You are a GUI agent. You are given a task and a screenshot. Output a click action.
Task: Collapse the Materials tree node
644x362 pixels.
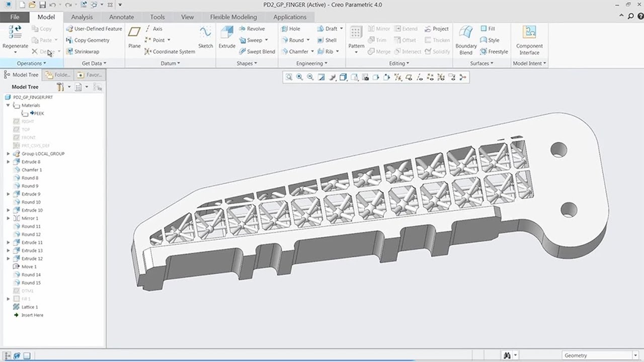tap(8, 106)
